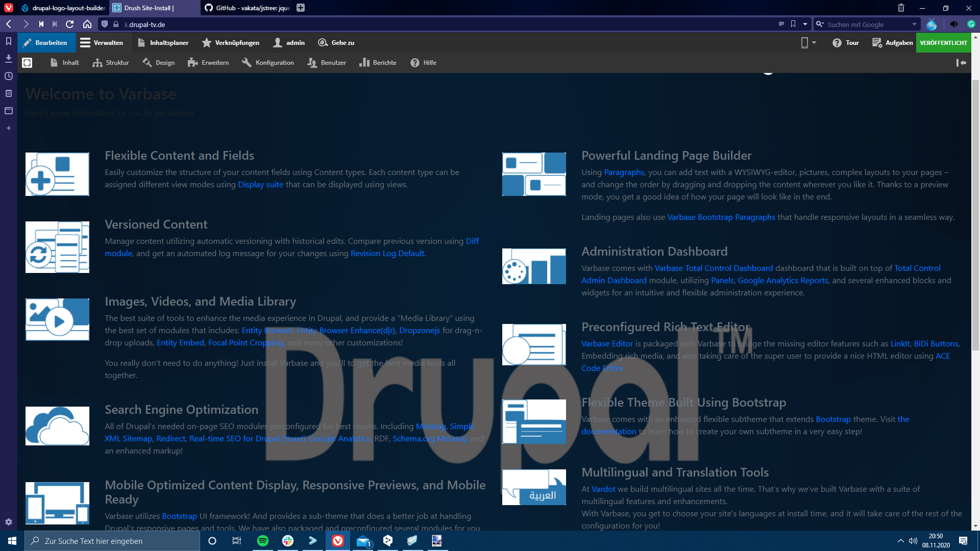Open Berichte via the bar chart icon
This screenshot has height=551, width=980.
tap(378, 62)
